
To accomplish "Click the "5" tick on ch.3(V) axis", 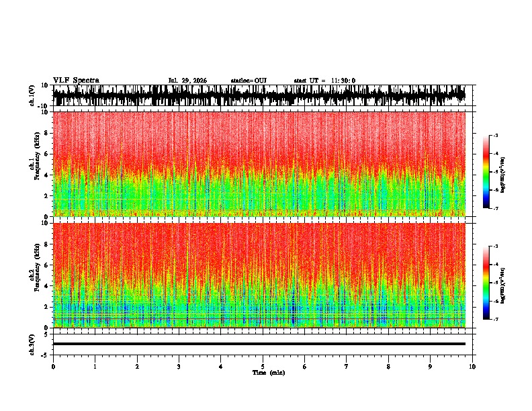I will (46, 334).
